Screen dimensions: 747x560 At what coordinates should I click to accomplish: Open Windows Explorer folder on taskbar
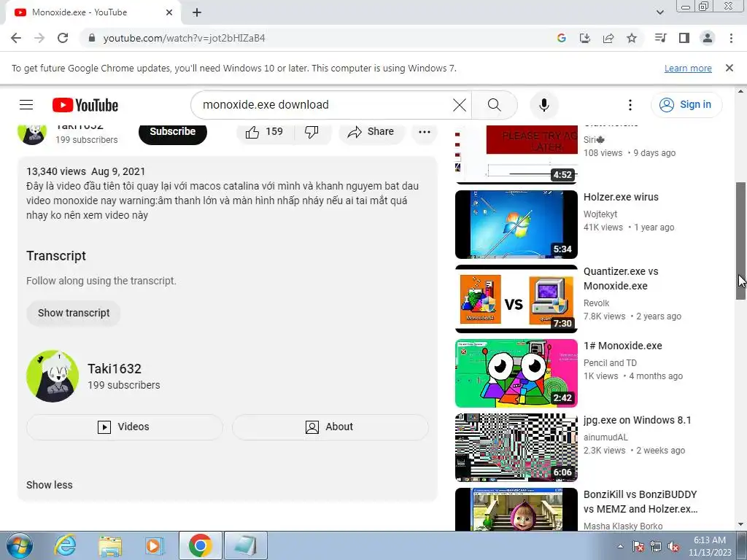tap(110, 545)
